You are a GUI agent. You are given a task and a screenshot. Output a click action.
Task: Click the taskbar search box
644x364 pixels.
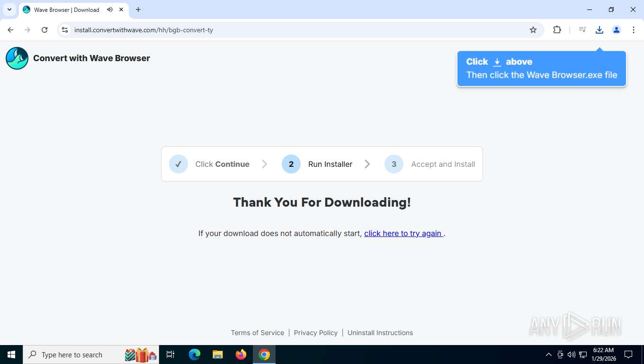91,355
